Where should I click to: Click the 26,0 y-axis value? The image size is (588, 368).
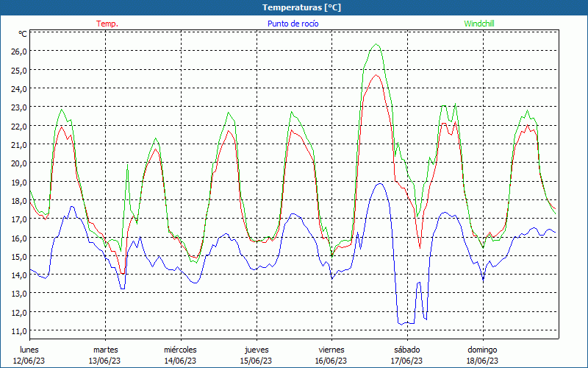tap(19, 52)
